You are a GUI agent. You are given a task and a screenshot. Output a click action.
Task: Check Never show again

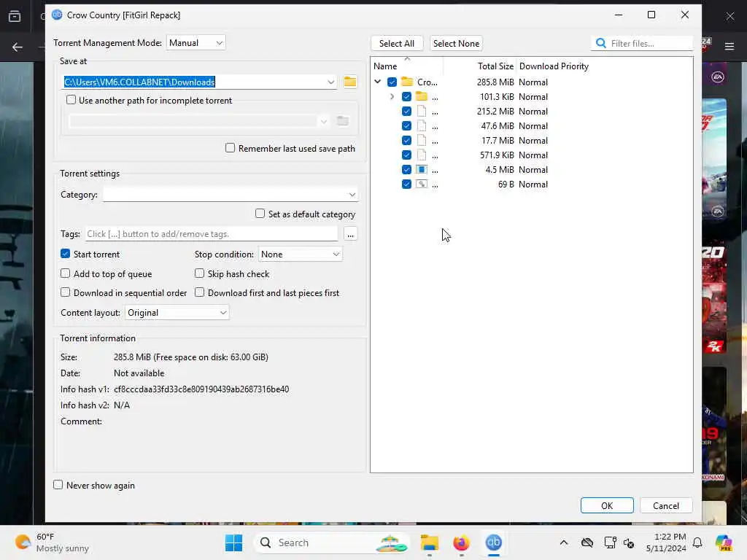(x=58, y=485)
